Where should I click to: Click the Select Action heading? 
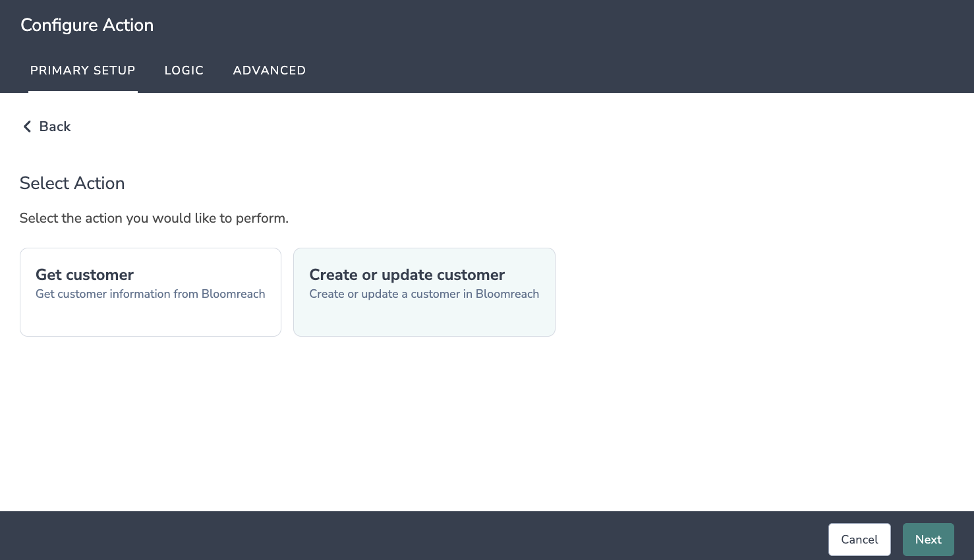click(72, 183)
